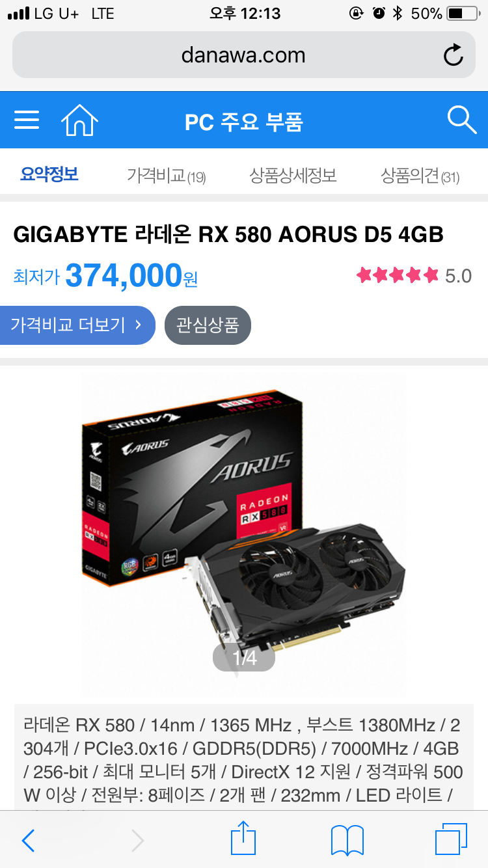Image resolution: width=488 pixels, height=868 pixels.
Task: Tap the forward arrow in Safari toolbar
Action: tap(137, 841)
